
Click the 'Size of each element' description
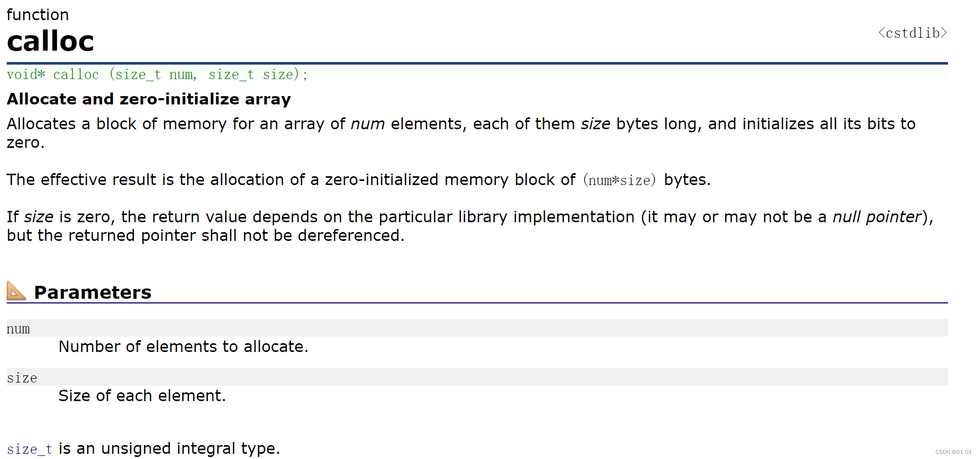point(142,396)
